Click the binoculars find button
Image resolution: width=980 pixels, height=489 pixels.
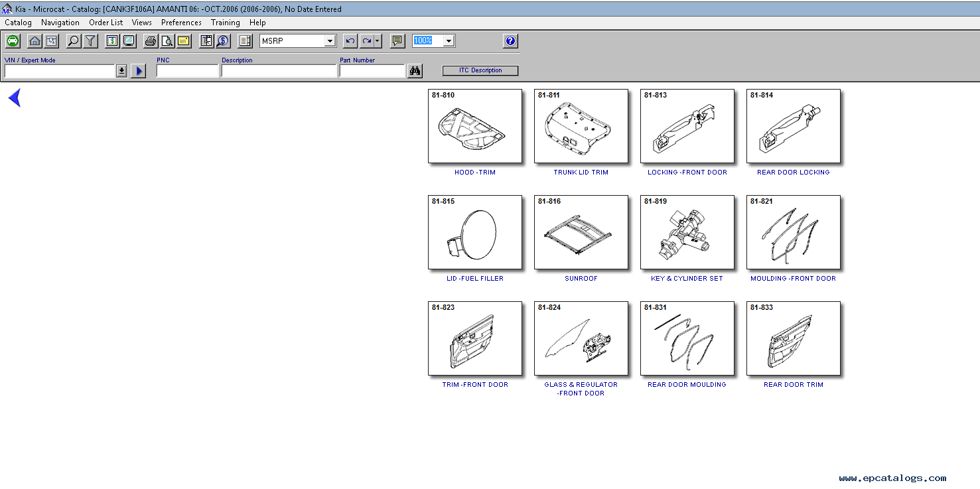415,71
